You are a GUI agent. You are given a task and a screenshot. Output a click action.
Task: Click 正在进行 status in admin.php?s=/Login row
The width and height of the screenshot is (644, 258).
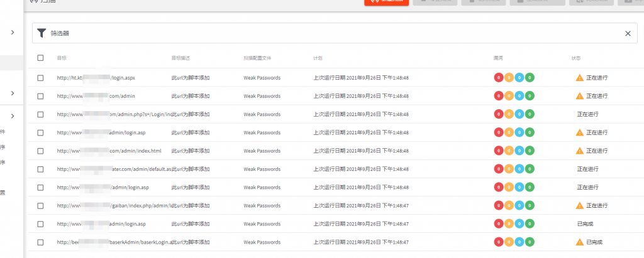[588, 114]
